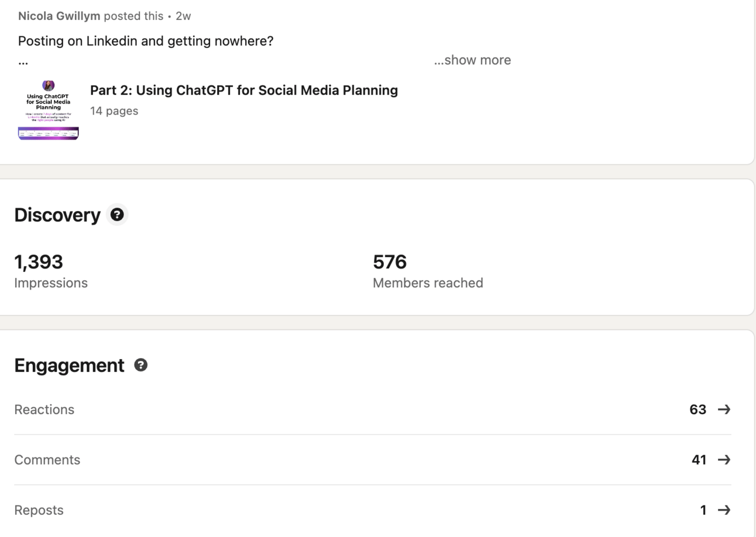756x537 pixels.
Task: Select the Comments label in Engagement
Action: 47,460
